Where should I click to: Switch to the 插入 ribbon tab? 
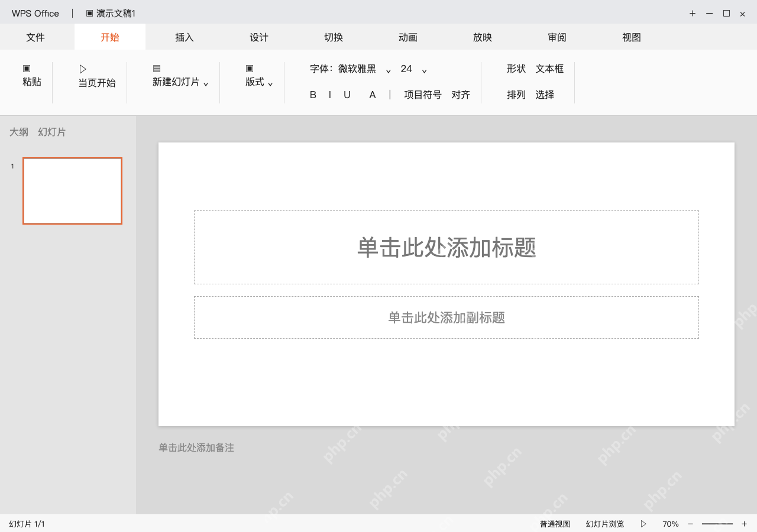pyautogui.click(x=185, y=37)
